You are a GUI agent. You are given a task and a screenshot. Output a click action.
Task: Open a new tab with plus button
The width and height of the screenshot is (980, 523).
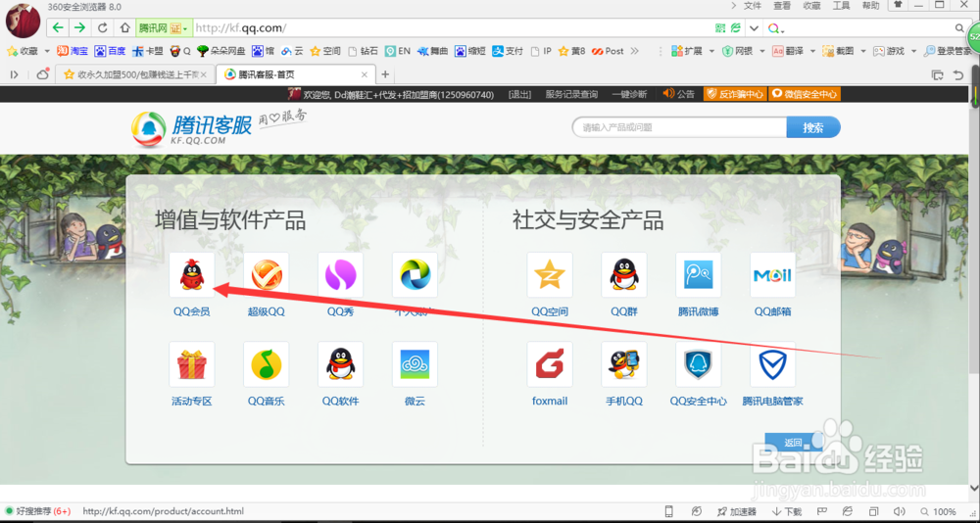pos(385,74)
